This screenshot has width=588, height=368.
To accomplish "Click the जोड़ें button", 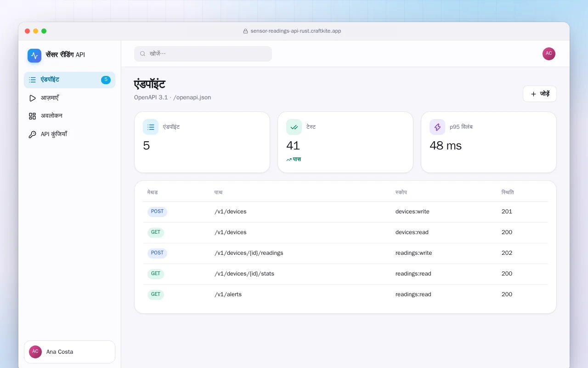I will (540, 94).
